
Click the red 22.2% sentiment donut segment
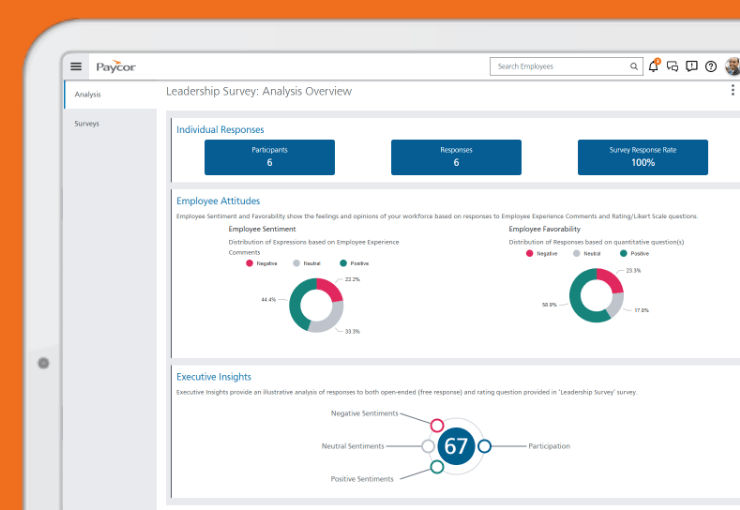331,287
